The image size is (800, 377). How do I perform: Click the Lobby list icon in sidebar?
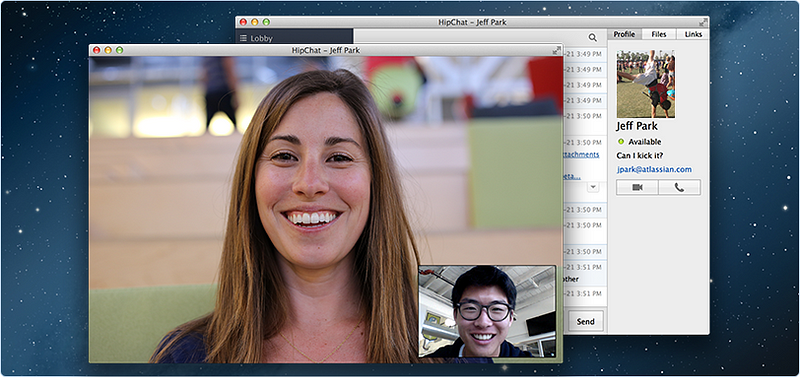pos(243,38)
